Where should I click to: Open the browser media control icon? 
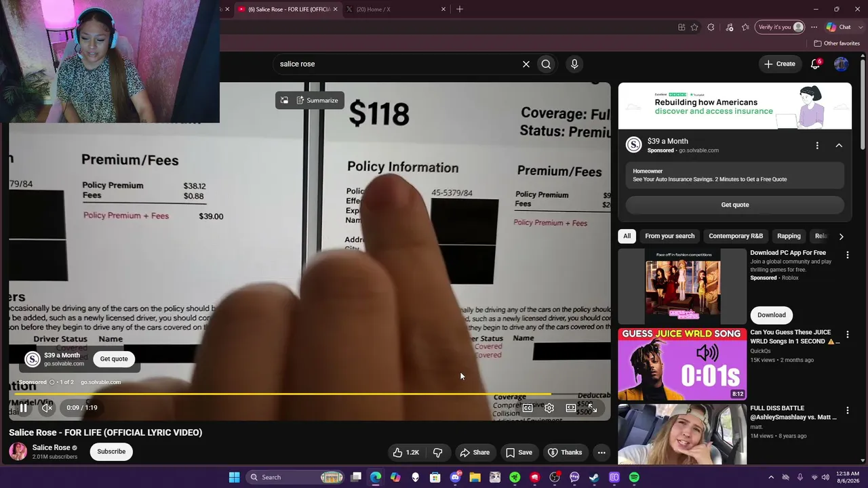(x=729, y=27)
